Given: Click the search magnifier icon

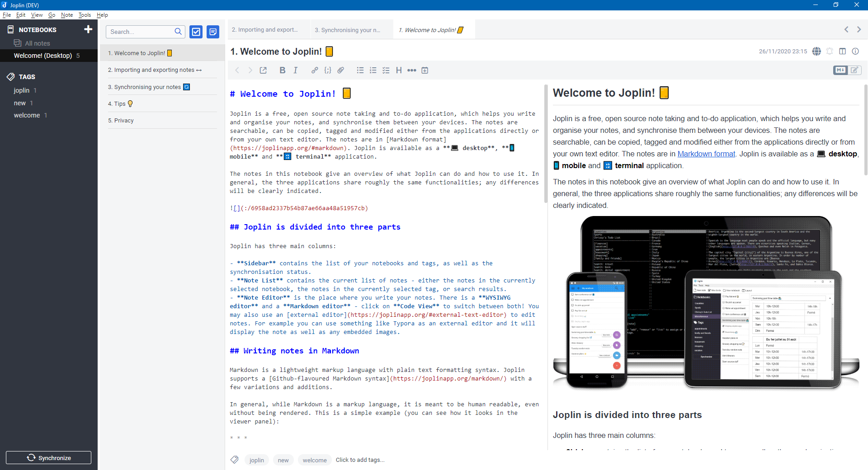Looking at the screenshot, I should 178,32.
